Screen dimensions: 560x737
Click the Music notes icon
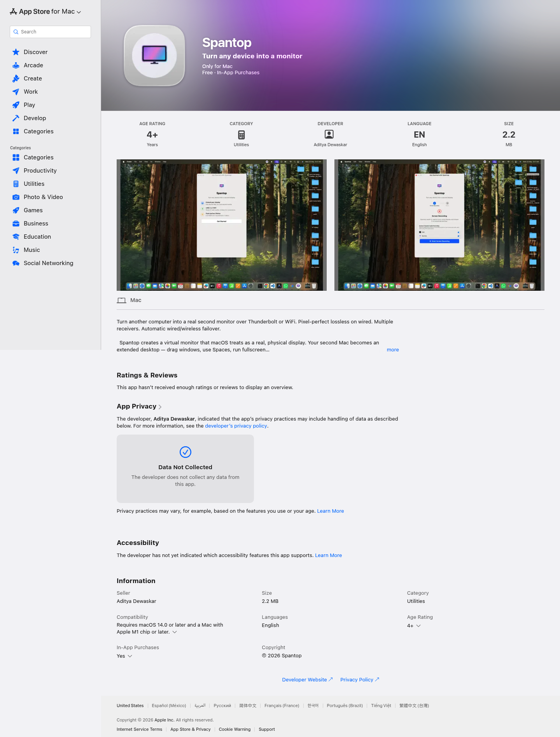[16, 250]
